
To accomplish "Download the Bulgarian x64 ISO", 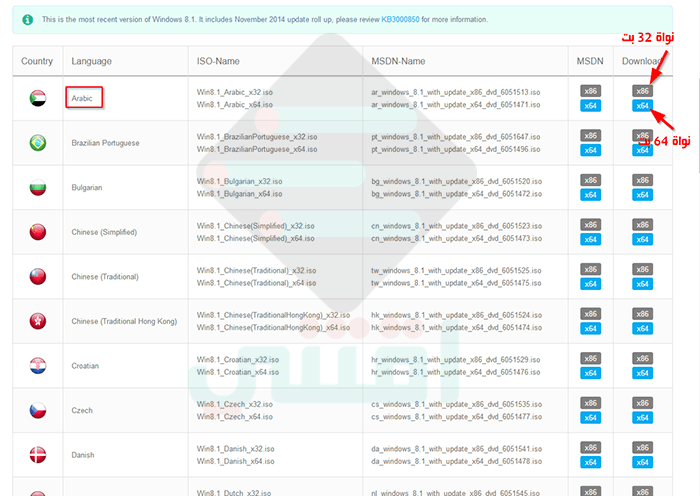I will click(642, 195).
